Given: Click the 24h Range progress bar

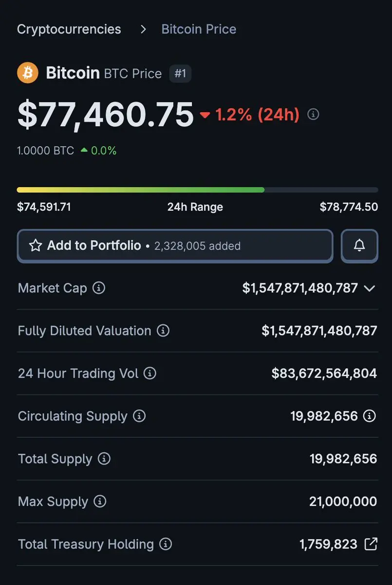Looking at the screenshot, I should 197,190.
